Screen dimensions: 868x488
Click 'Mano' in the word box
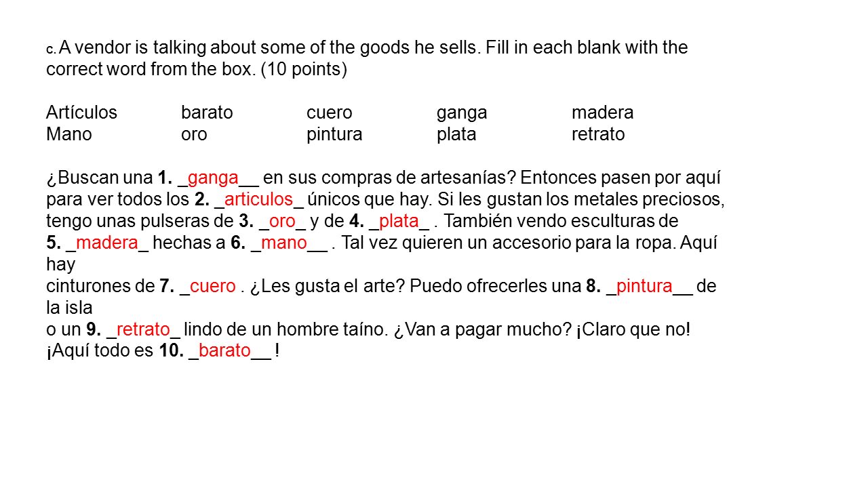69,134
